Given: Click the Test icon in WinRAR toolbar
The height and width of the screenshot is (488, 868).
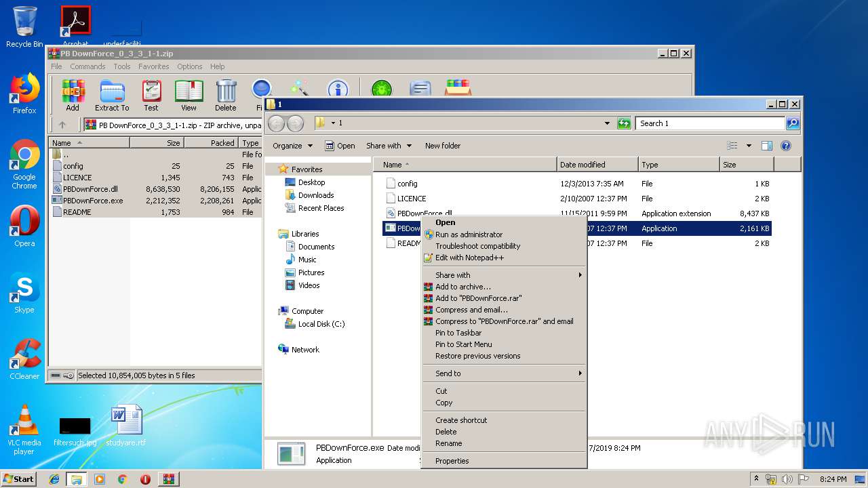Looking at the screenshot, I should point(151,95).
